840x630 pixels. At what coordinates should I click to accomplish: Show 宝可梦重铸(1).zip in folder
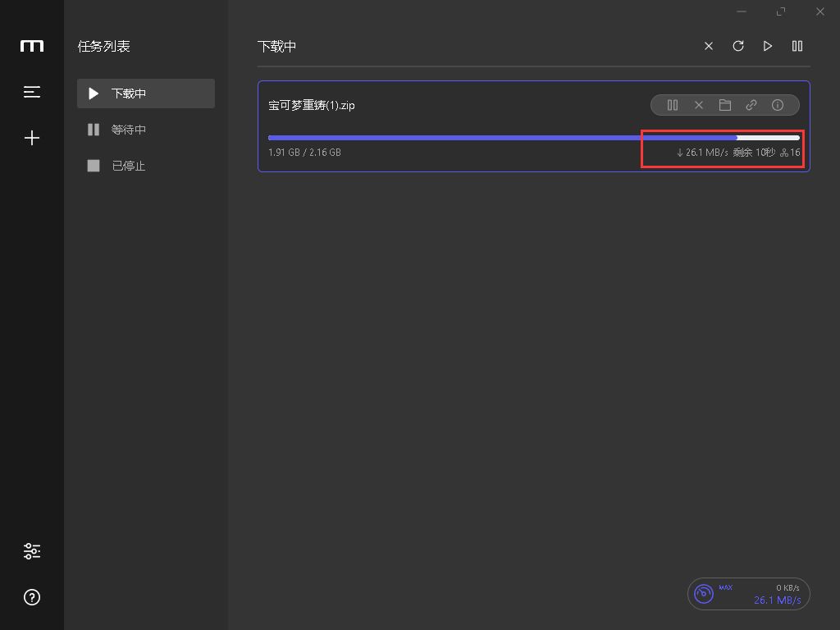pyautogui.click(x=725, y=105)
